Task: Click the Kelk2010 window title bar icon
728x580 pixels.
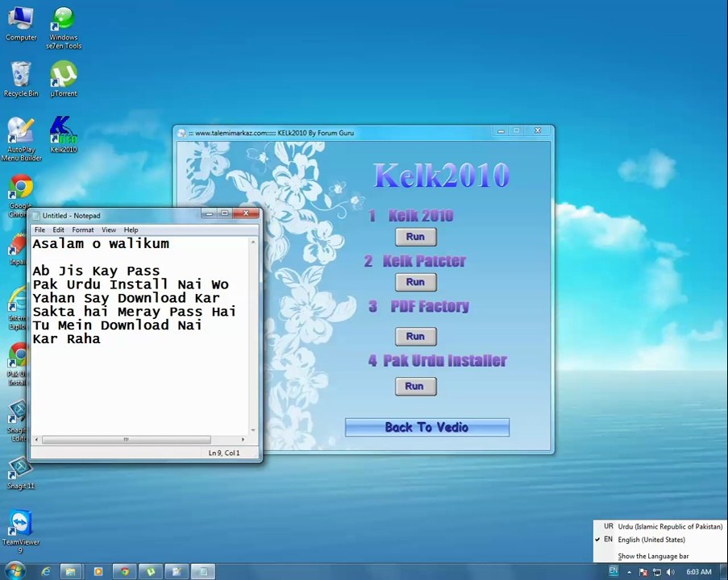Action: pos(182,133)
